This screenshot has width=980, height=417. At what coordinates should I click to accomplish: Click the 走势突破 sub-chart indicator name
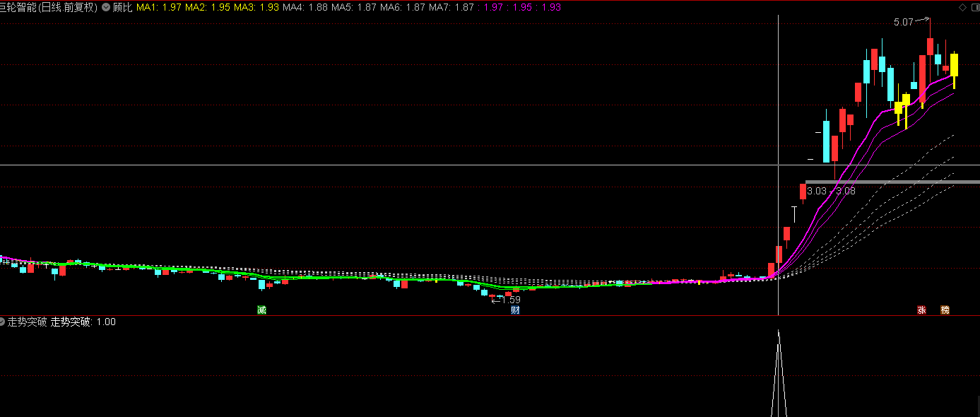coord(27,322)
